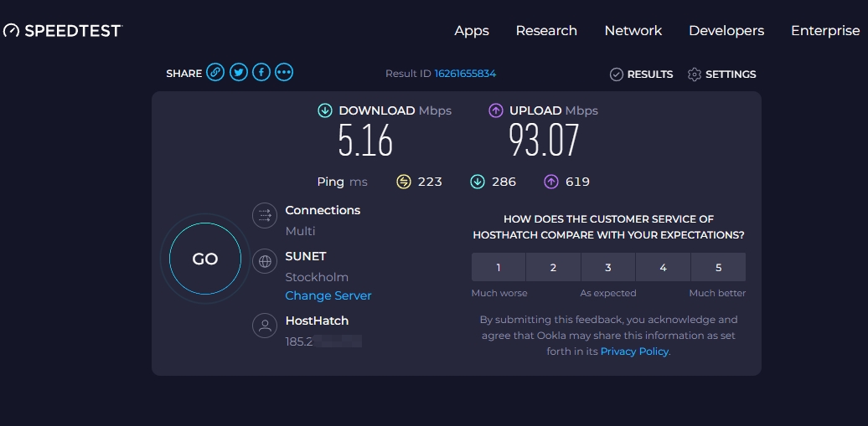Copy the share link icon
This screenshot has height=426, width=868.
tap(215, 73)
